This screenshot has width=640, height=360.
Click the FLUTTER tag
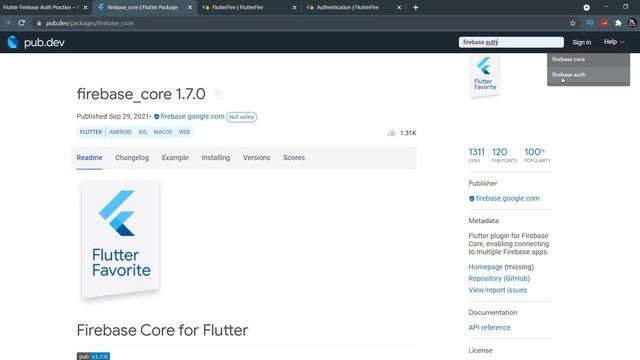click(91, 132)
